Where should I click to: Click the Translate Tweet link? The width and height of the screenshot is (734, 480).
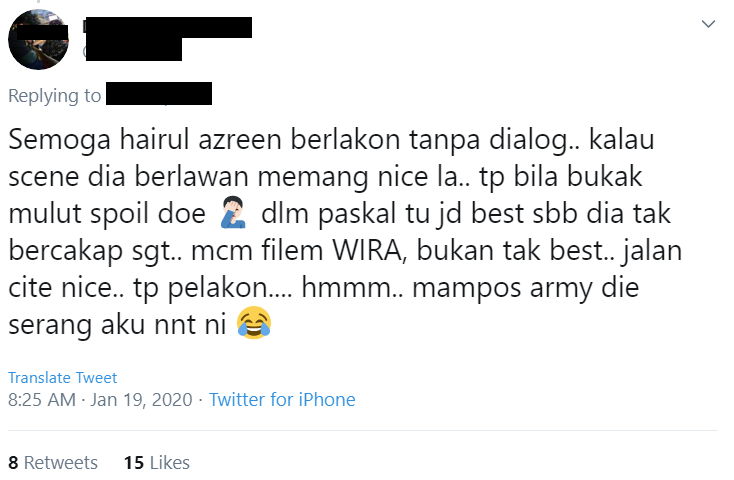62,377
